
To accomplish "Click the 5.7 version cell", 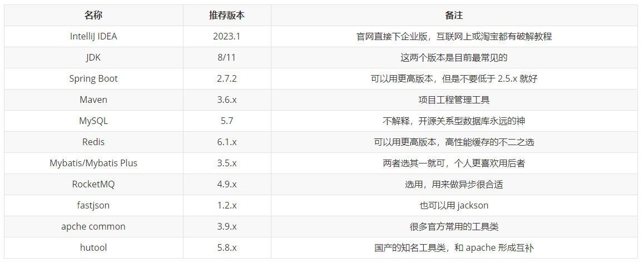I will pos(227,121).
